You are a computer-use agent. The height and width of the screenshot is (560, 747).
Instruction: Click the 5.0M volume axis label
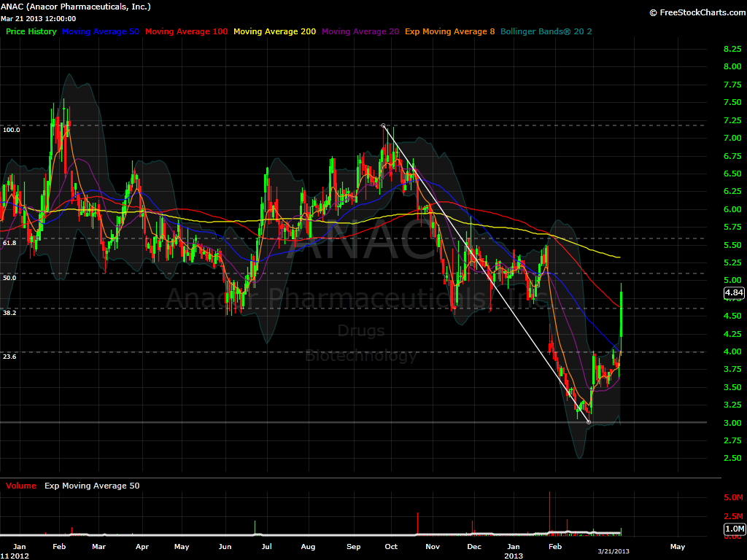click(733, 497)
